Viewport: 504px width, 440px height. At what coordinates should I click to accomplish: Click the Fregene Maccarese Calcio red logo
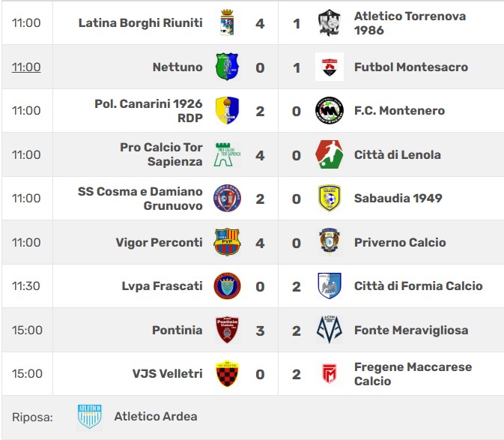click(330, 373)
